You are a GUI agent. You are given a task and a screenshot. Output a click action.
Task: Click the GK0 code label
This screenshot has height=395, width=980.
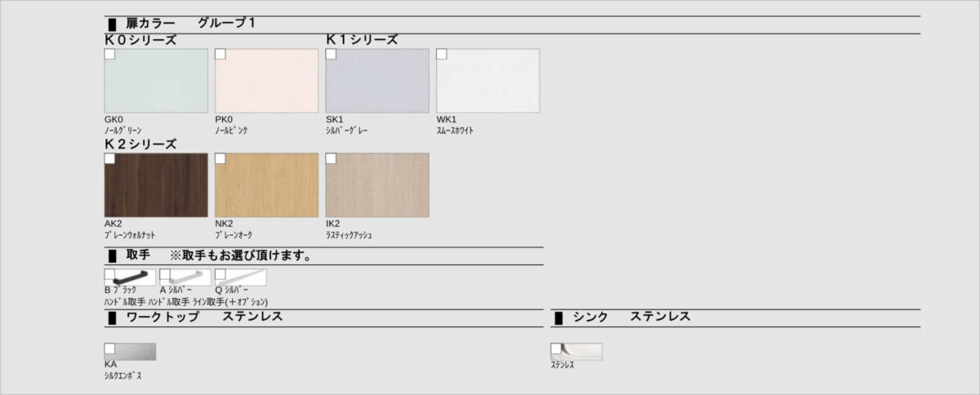click(x=114, y=119)
